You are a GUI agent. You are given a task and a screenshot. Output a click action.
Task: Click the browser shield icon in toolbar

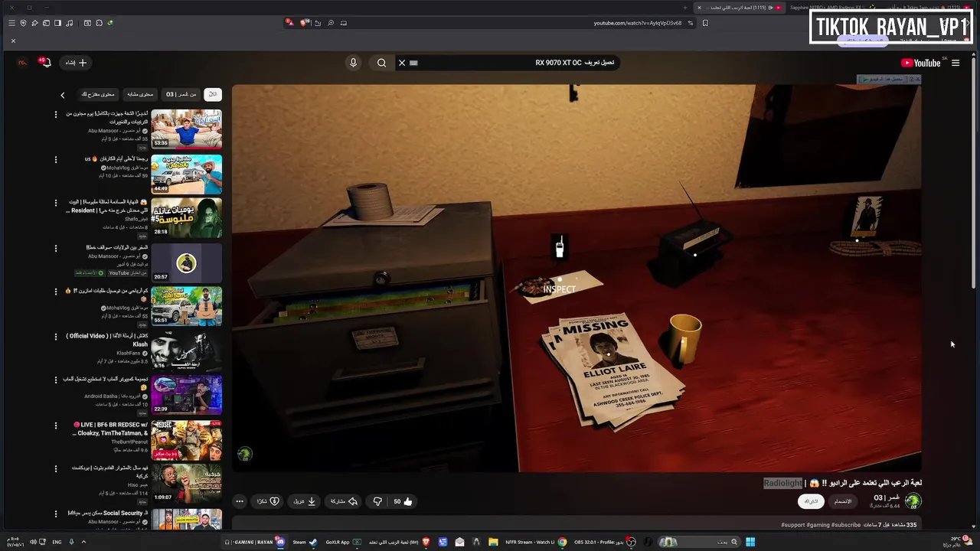tap(23, 23)
